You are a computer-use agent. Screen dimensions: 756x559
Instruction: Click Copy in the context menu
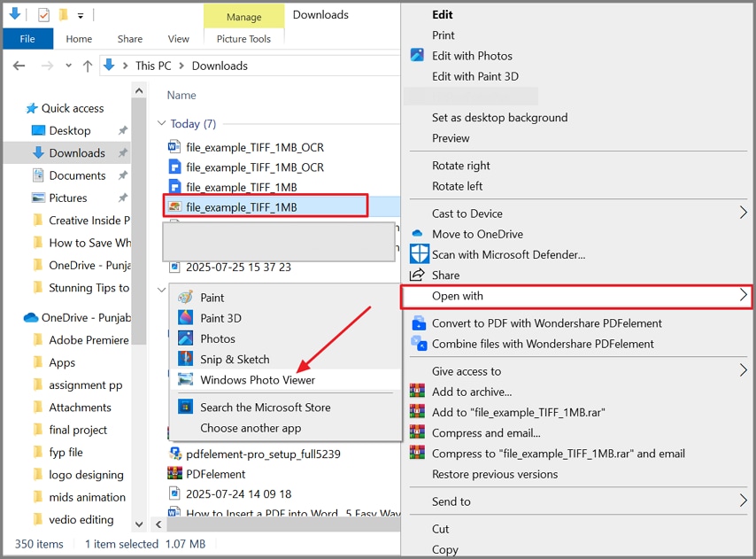pos(444,549)
